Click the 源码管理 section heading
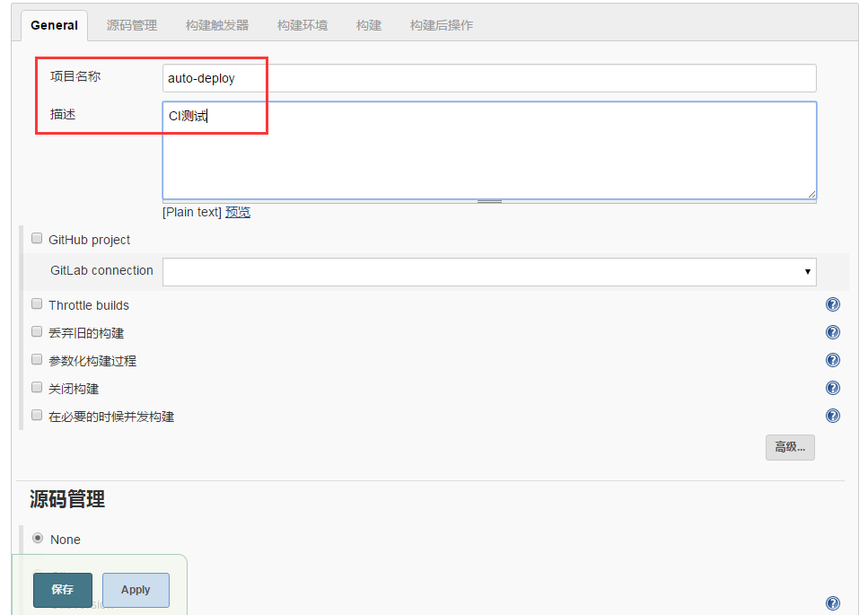Image resolution: width=868 pixels, height=615 pixels. coord(67,499)
